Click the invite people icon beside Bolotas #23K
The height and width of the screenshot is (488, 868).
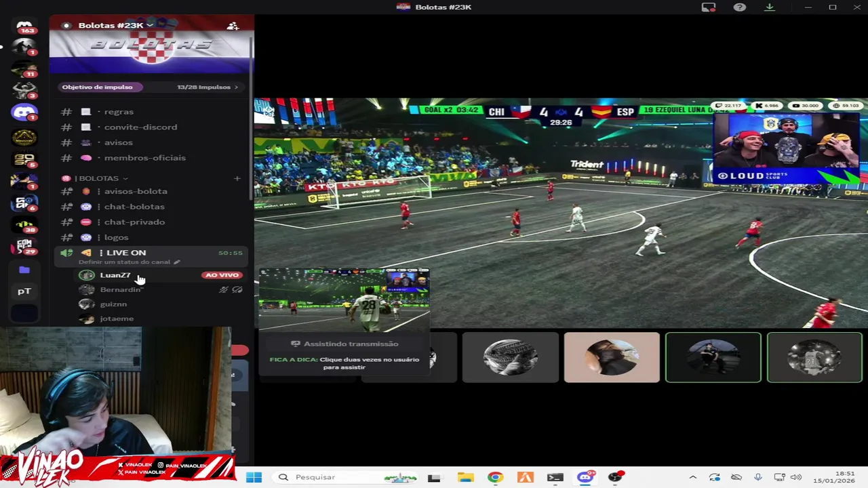[x=233, y=26]
